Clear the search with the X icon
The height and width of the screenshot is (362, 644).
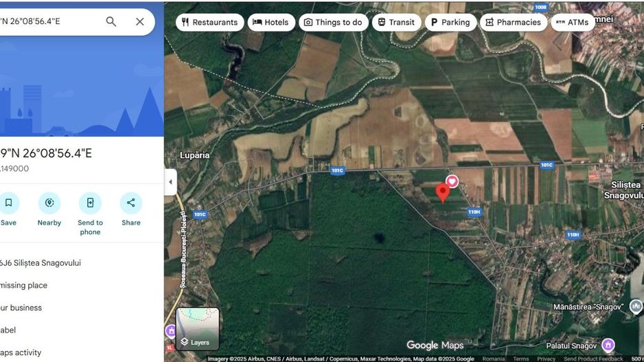point(140,21)
